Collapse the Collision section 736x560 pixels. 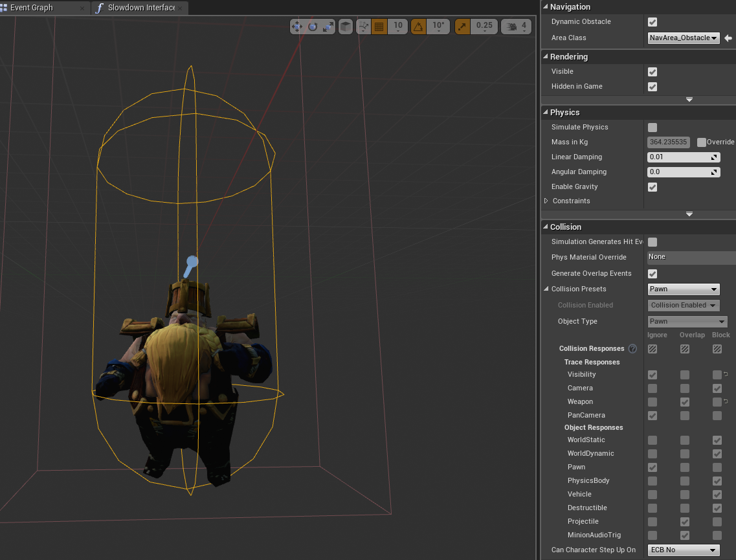tap(546, 227)
